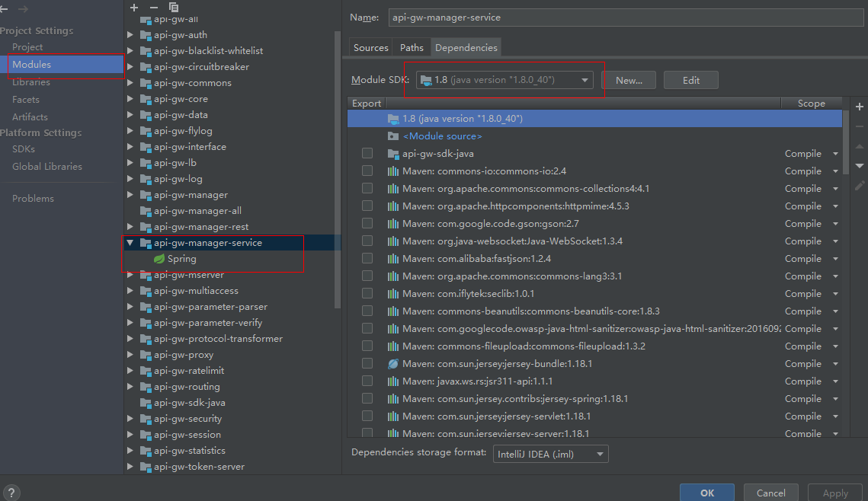Collapse the api-gw-manager-service tree node

(x=130, y=243)
